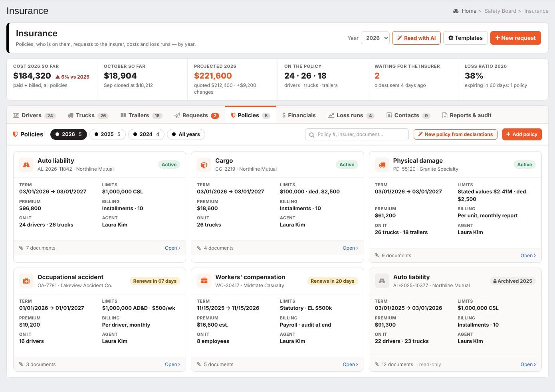Click New policy from declarations button
The width and height of the screenshot is (555, 392).
click(x=456, y=134)
